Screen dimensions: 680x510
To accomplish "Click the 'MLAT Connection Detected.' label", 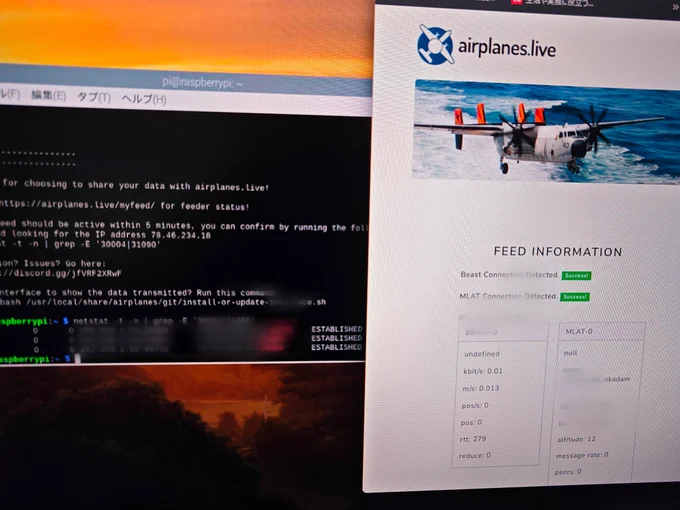I will click(x=508, y=296).
